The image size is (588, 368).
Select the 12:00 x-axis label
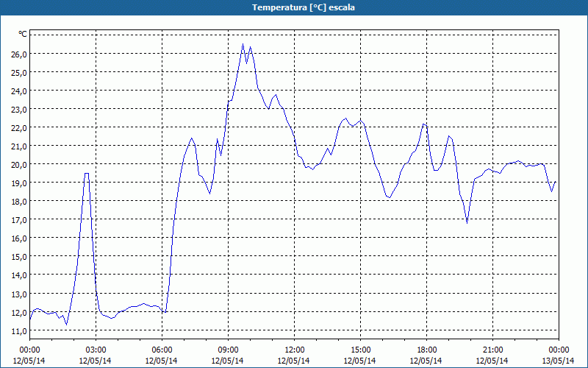(x=295, y=350)
